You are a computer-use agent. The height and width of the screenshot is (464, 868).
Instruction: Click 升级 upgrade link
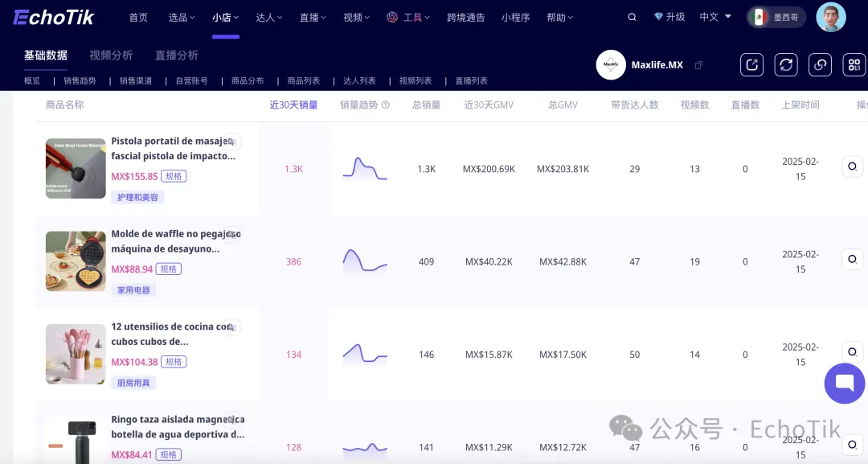pos(675,17)
